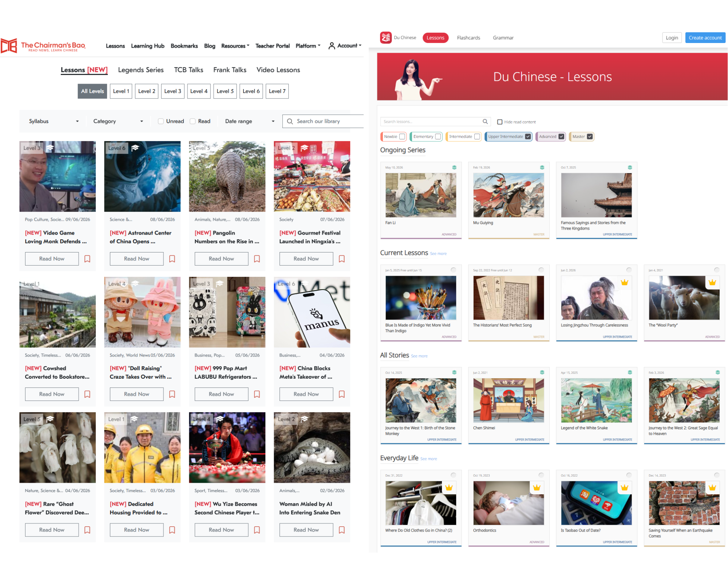Screen dimensions: 728x582
Task: Bookmark the Wu Yize lesson
Action: point(257,530)
